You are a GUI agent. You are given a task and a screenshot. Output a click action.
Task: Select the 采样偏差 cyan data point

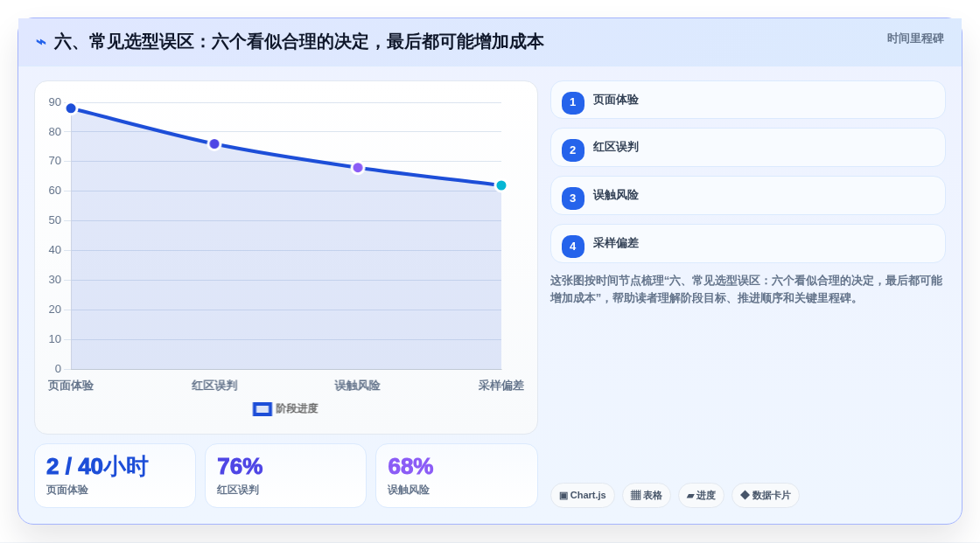pos(500,185)
